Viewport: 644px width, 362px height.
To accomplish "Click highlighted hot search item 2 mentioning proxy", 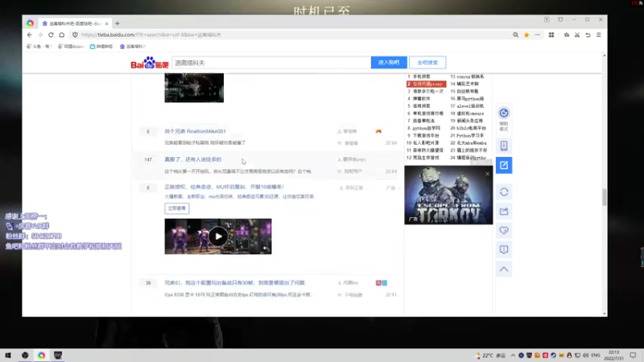I will pyautogui.click(x=427, y=84).
